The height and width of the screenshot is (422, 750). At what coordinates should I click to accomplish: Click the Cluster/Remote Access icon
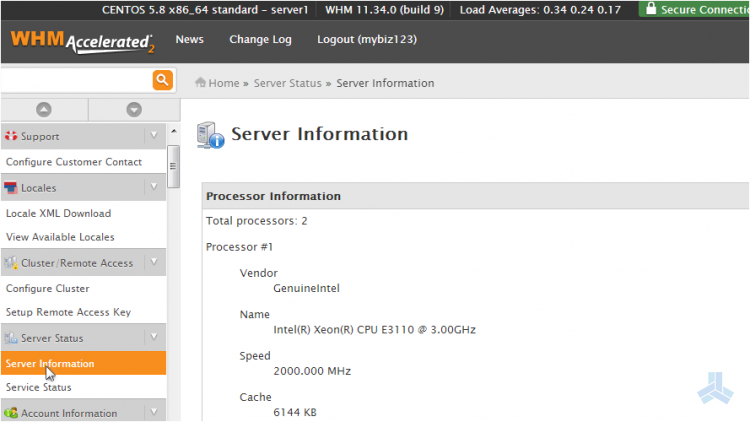11,263
